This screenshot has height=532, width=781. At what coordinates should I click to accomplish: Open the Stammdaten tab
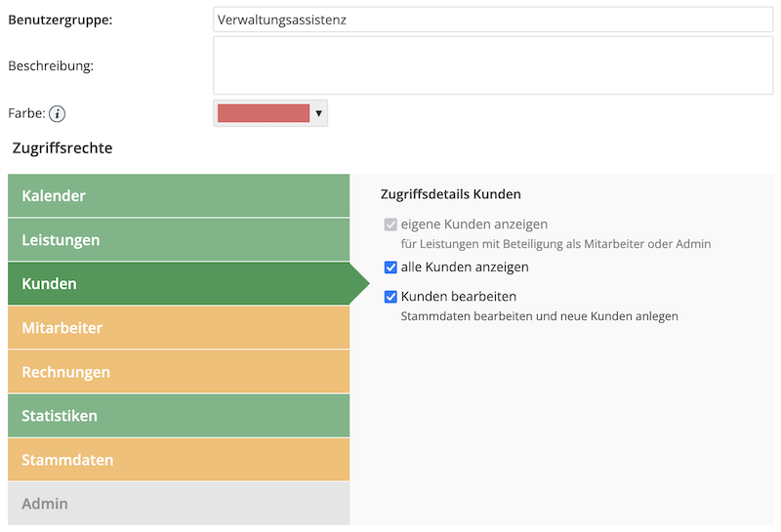tap(179, 460)
